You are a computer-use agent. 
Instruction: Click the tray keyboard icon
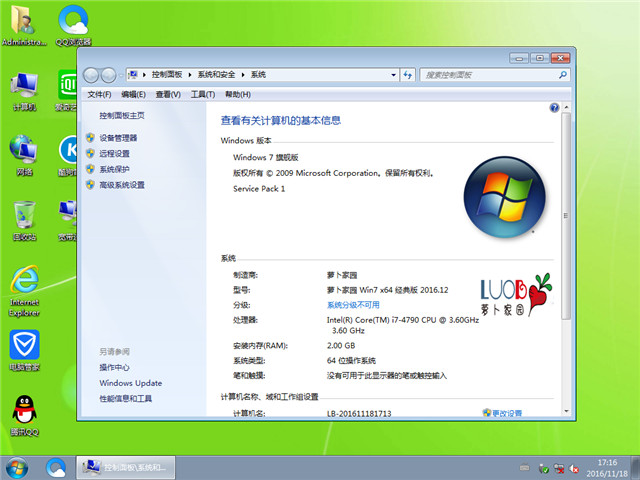(x=524, y=467)
